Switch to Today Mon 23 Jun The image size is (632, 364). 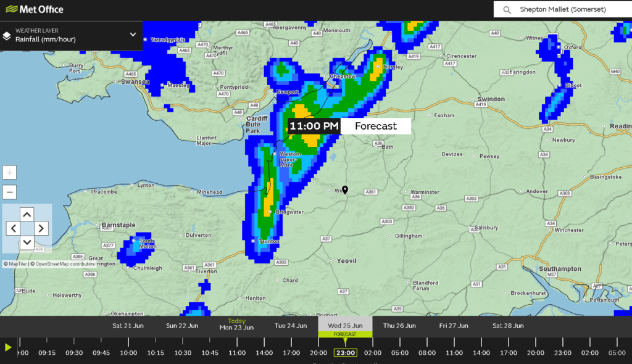(x=236, y=325)
